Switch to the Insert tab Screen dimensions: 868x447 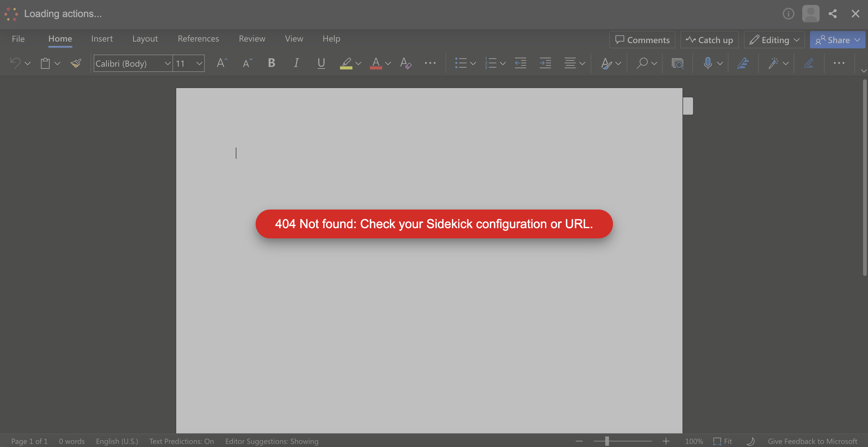click(102, 39)
